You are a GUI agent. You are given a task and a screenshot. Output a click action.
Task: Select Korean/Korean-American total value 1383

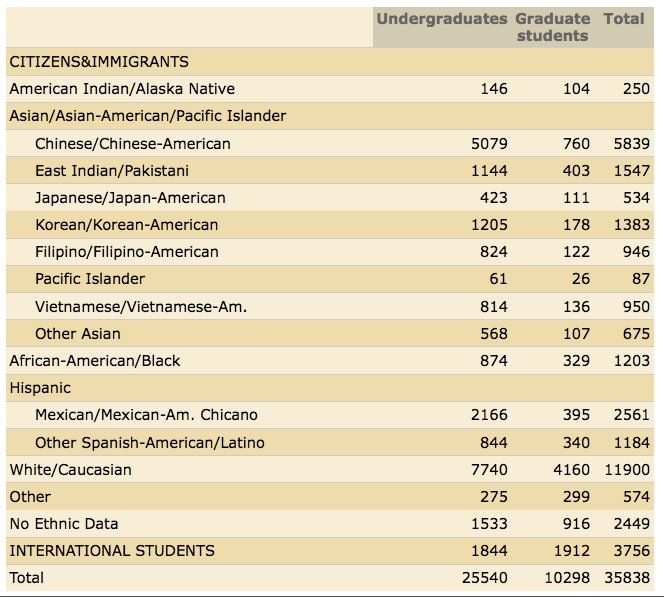coord(631,225)
